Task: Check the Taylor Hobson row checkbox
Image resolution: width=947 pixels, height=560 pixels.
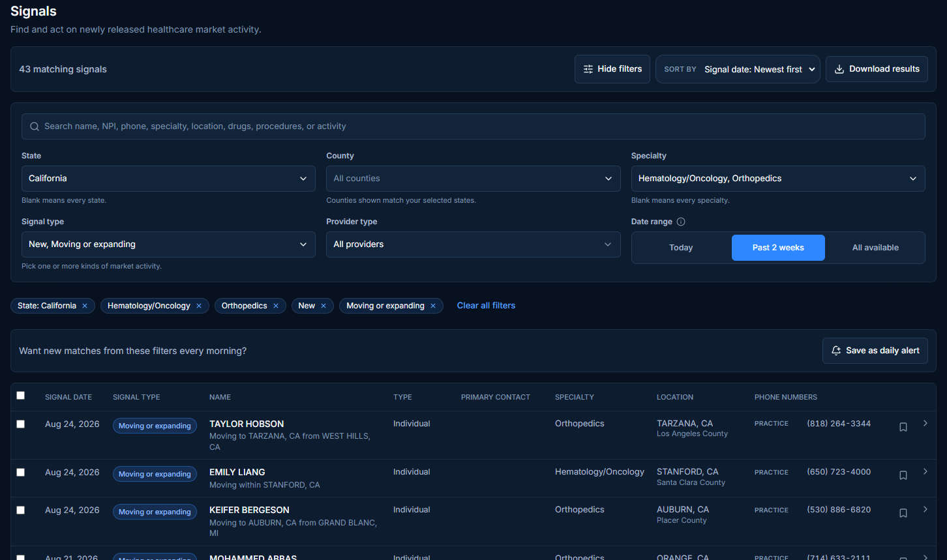Action: click(21, 424)
